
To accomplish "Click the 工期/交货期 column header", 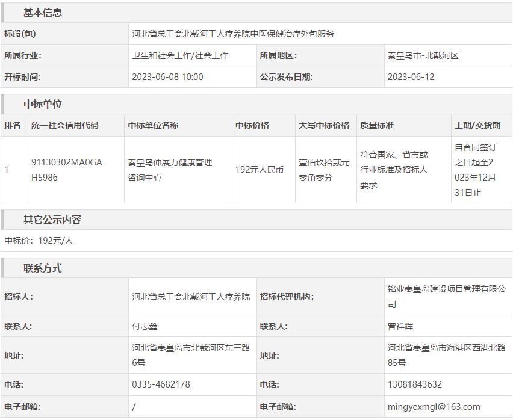I will pos(477,125).
